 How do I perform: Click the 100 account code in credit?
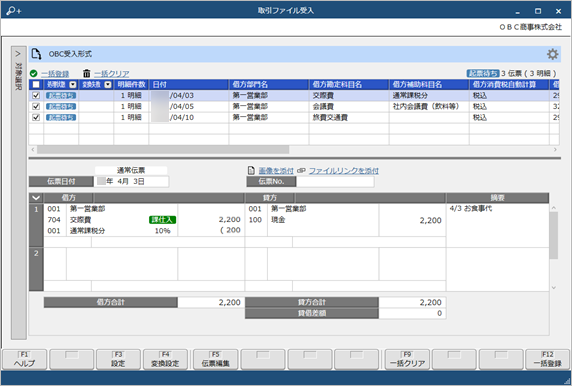pyautogui.click(x=255, y=220)
